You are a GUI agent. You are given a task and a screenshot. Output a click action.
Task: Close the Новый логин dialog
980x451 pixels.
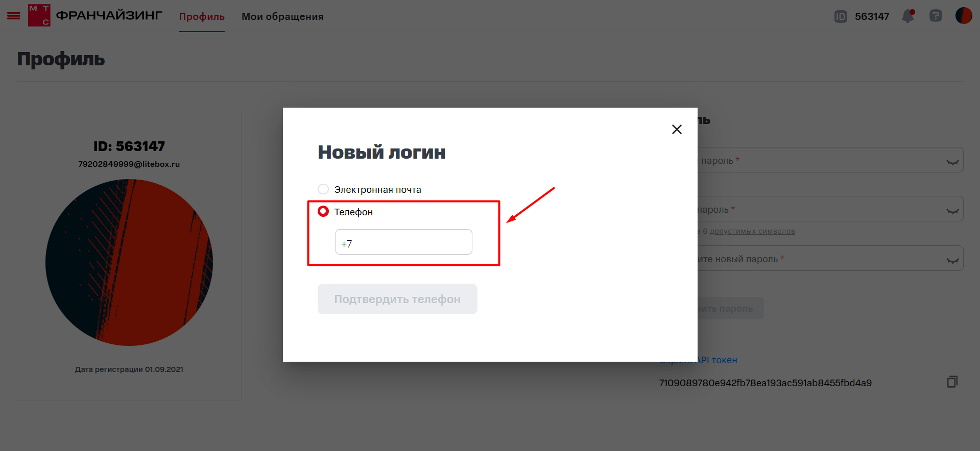677,130
